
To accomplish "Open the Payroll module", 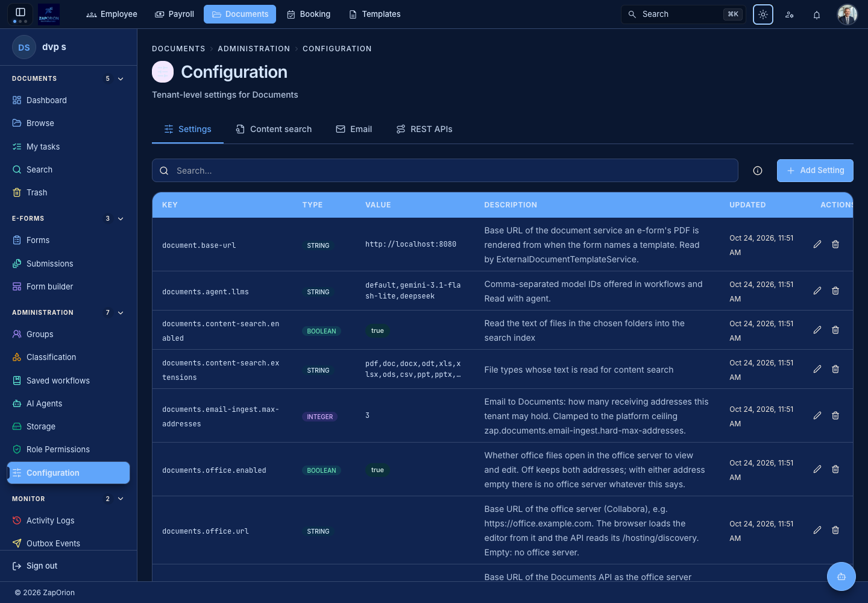I will (175, 14).
